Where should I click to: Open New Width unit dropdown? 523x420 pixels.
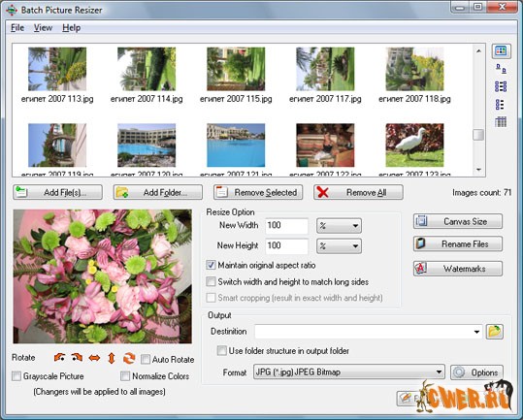coord(339,226)
